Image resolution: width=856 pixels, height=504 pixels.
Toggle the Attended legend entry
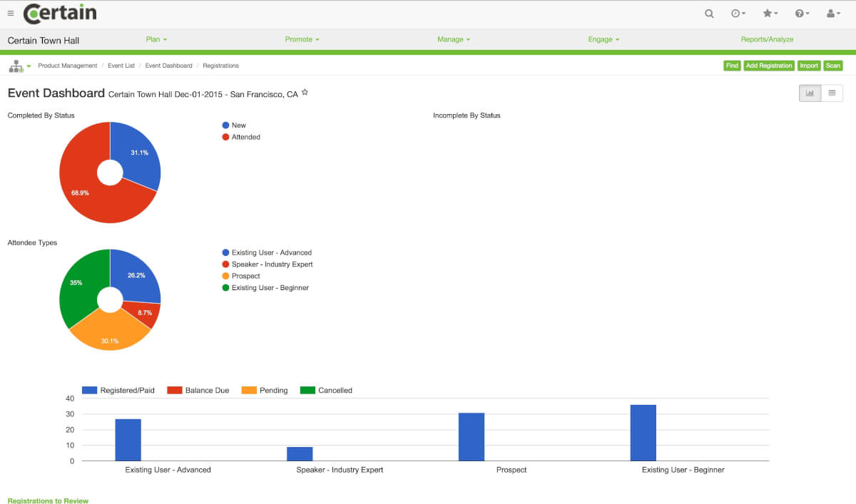241,137
